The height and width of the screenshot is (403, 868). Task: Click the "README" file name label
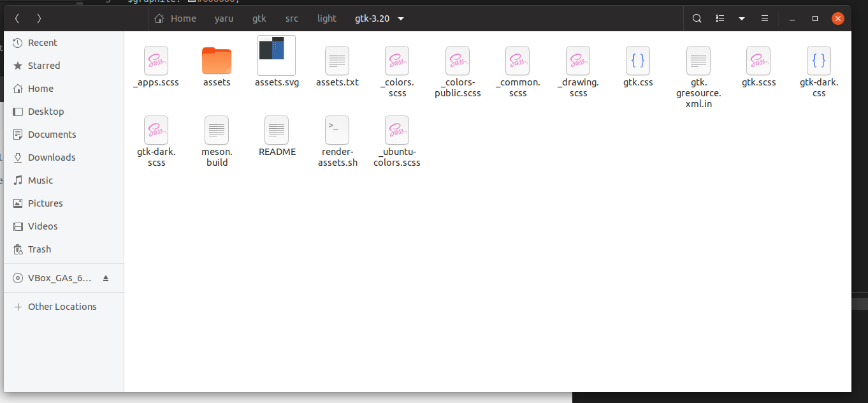[277, 152]
